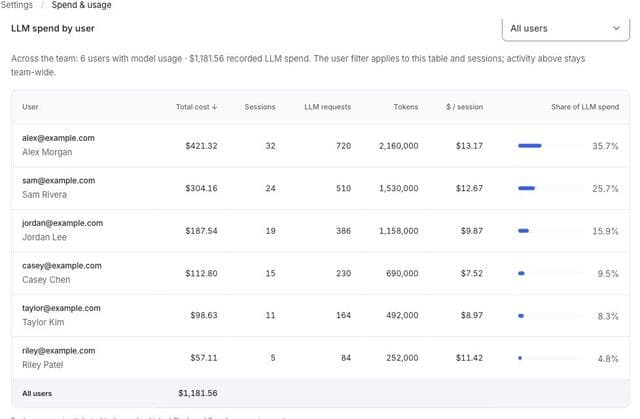Click the name Casey Chen
Viewport: 640px width, 419px height.
tap(46, 279)
